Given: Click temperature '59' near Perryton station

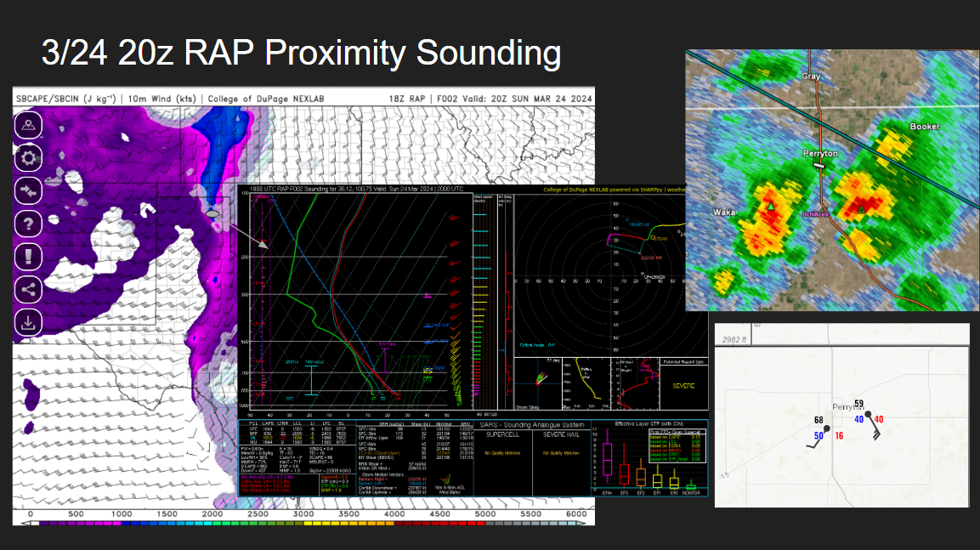Looking at the screenshot, I should (x=858, y=404).
